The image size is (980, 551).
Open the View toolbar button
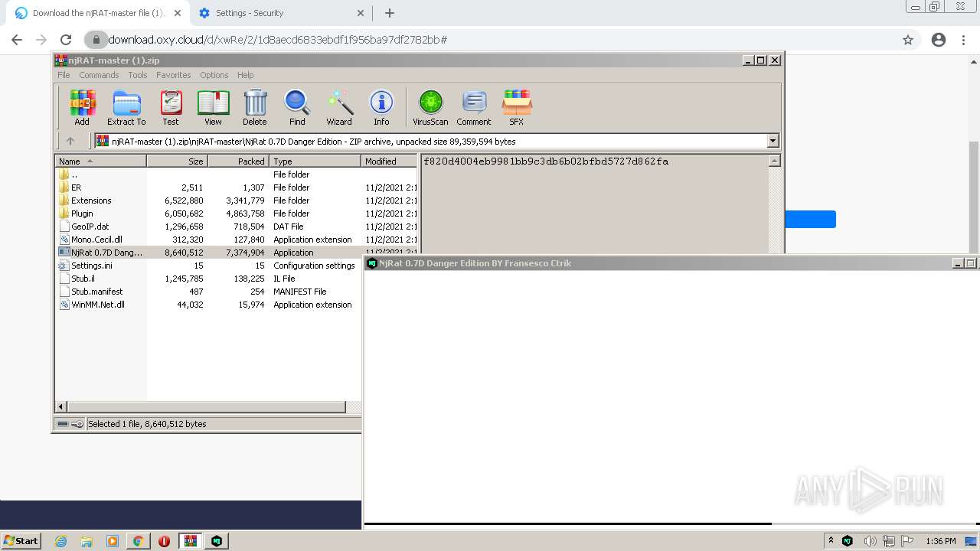click(213, 107)
